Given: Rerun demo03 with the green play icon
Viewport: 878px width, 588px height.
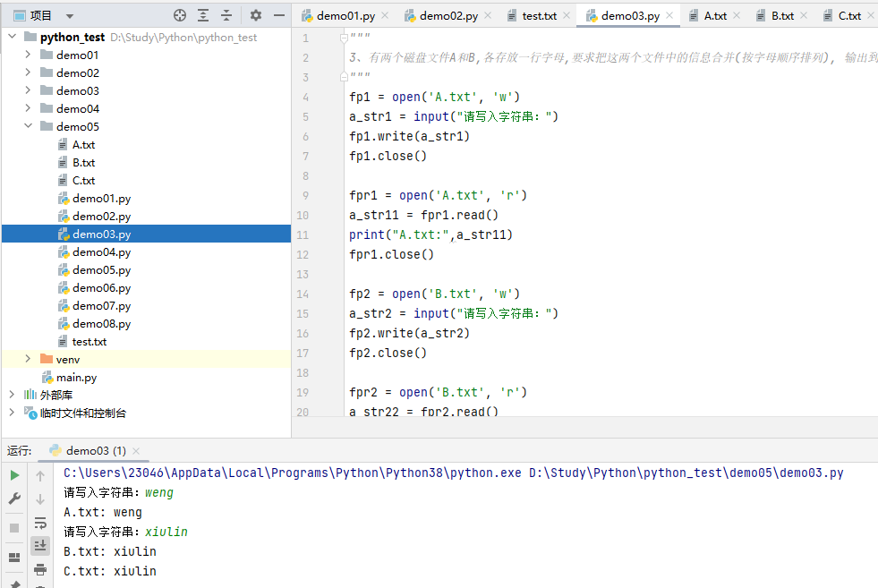Looking at the screenshot, I should pos(14,475).
